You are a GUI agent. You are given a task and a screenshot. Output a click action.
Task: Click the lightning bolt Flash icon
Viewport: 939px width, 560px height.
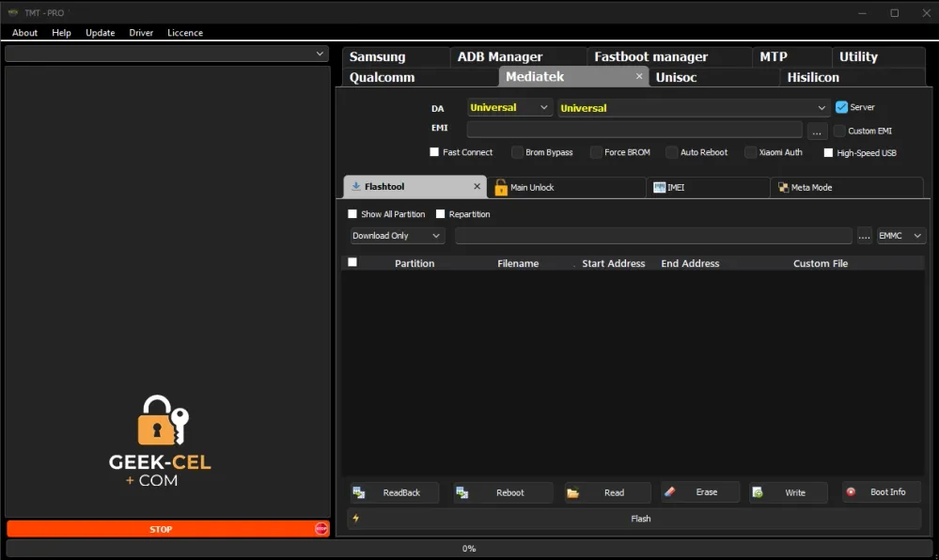coord(355,518)
